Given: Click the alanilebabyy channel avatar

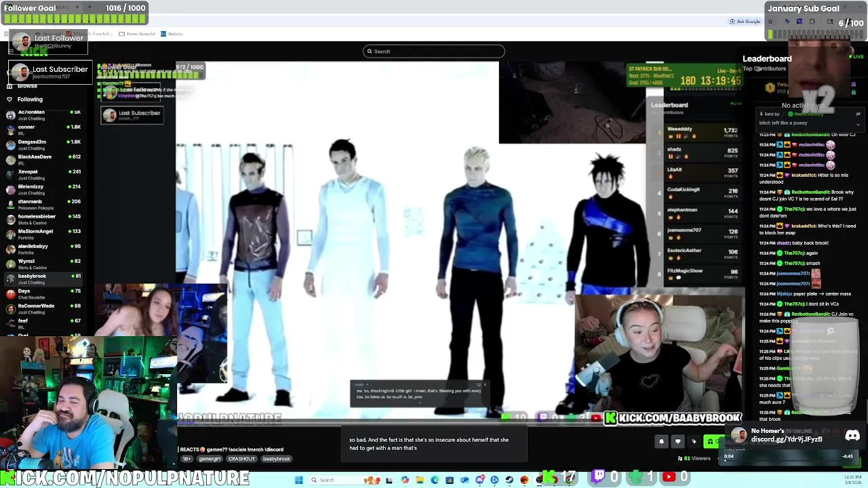Looking at the screenshot, I should coord(10,249).
